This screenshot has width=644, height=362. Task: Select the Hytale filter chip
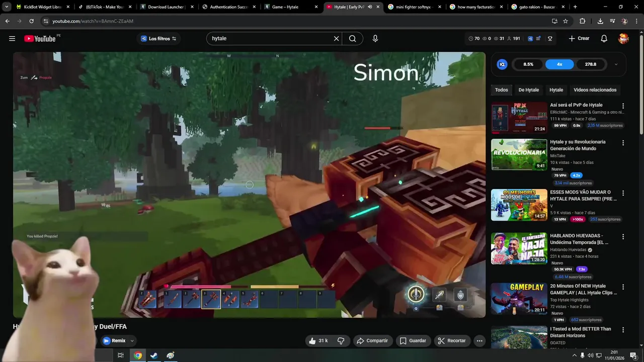coord(556,90)
